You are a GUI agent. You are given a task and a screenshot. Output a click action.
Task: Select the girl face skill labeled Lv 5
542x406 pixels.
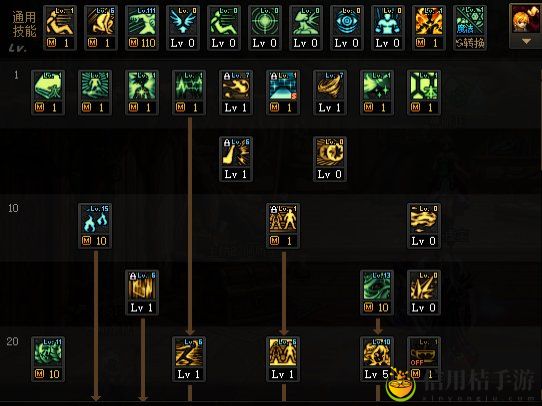click(x=377, y=359)
